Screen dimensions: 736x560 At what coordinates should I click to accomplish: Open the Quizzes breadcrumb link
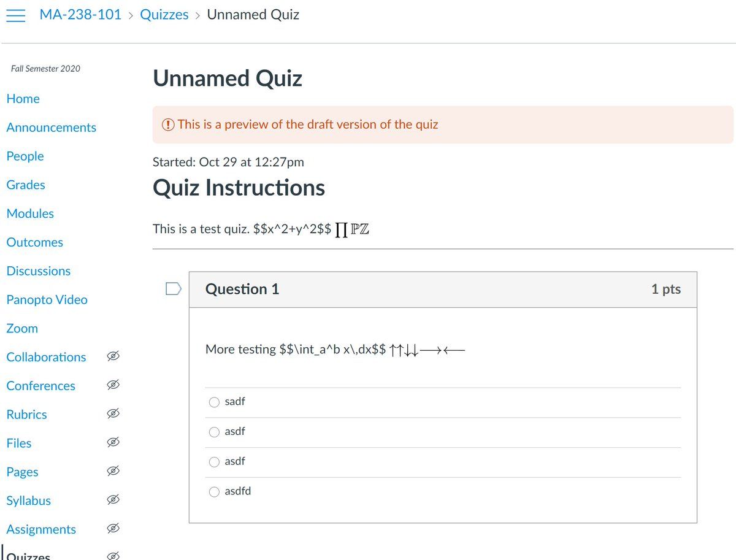tap(164, 15)
